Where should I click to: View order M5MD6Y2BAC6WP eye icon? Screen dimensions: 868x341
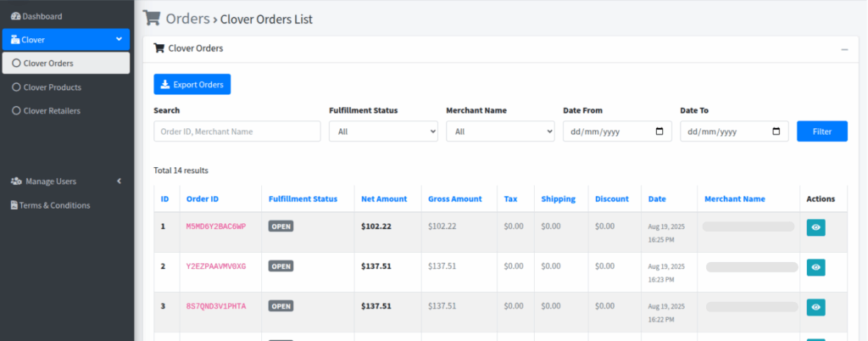click(x=816, y=227)
